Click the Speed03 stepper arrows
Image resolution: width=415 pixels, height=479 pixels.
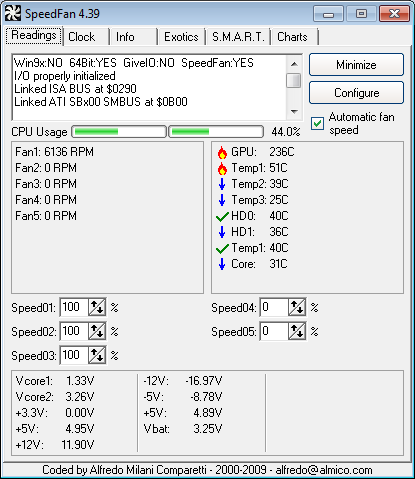tap(97, 355)
